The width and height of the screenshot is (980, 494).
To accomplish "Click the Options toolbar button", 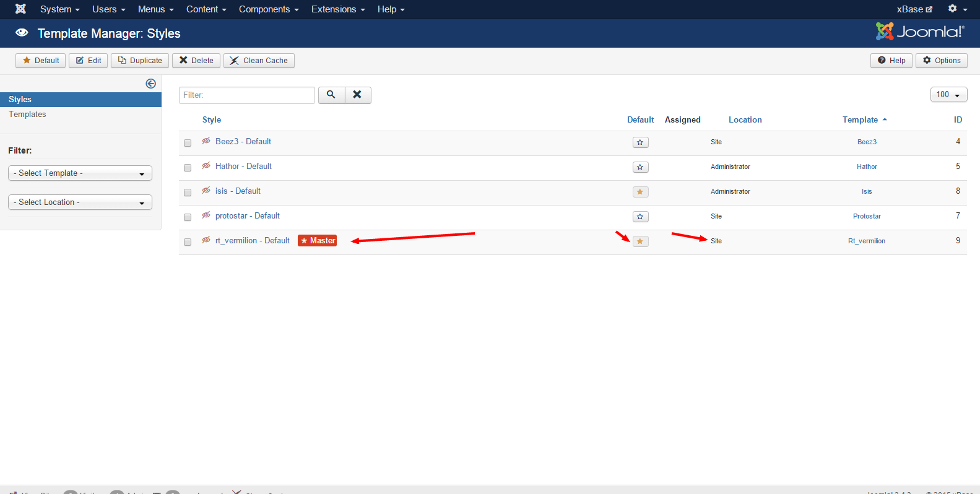I will coord(942,60).
